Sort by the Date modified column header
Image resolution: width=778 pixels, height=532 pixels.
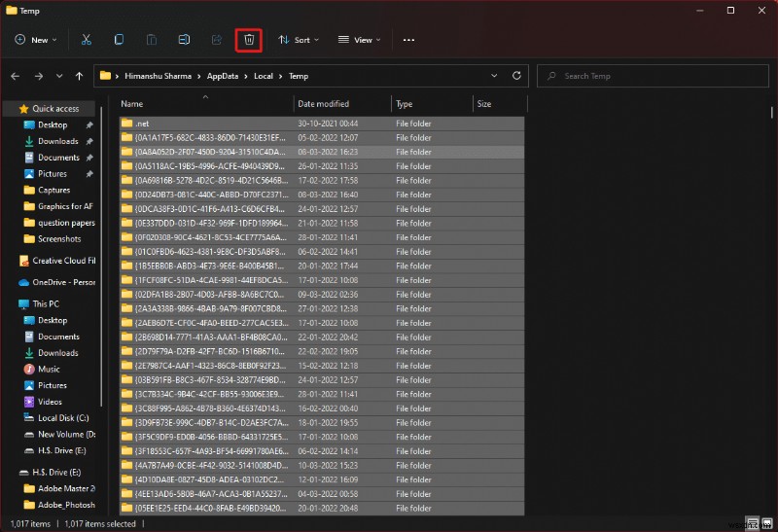[324, 104]
